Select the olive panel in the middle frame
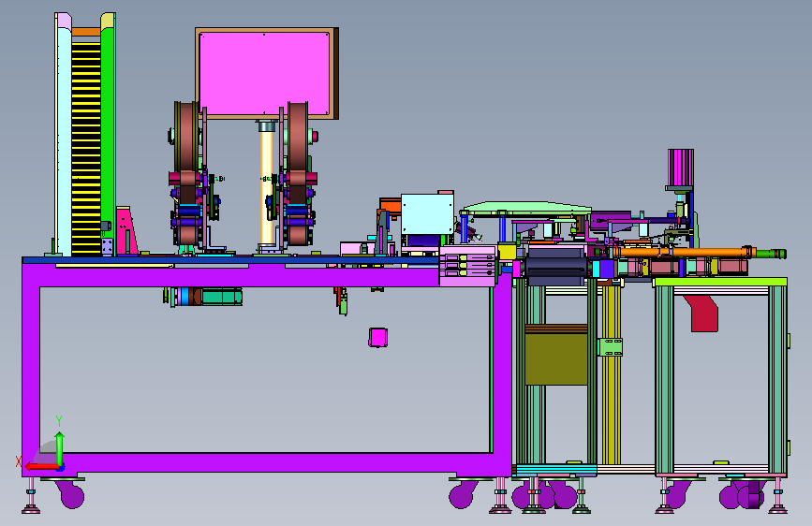This screenshot has width=812, height=526. [556, 358]
